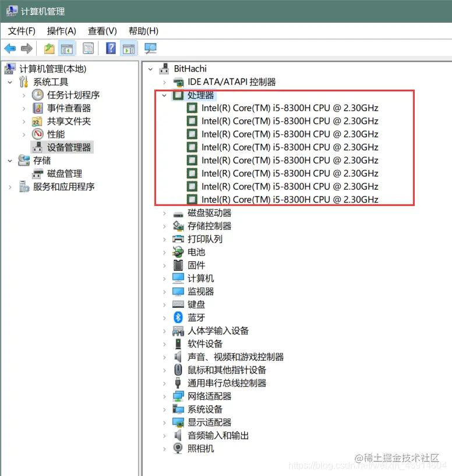Click the Back arrow toolbar icon

(x=10, y=48)
